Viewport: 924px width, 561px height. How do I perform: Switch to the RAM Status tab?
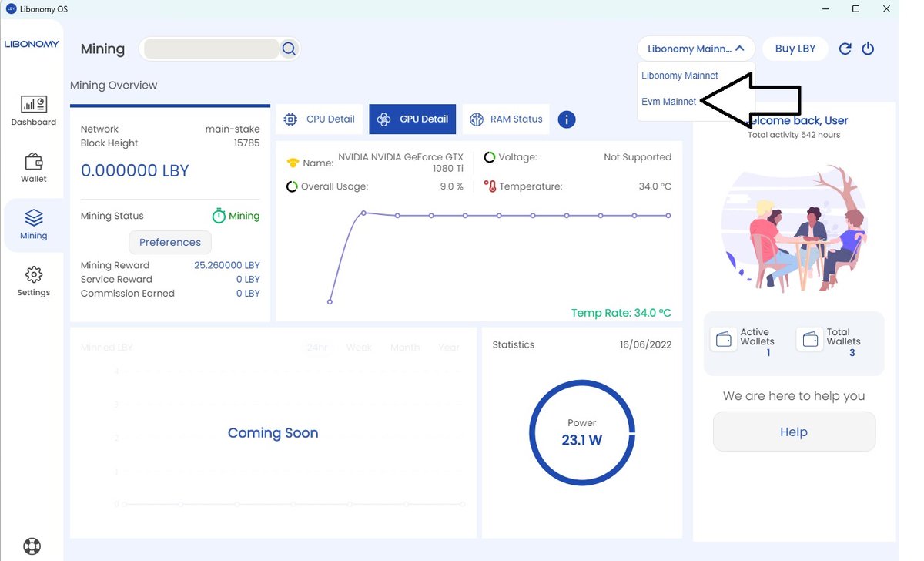tap(506, 119)
